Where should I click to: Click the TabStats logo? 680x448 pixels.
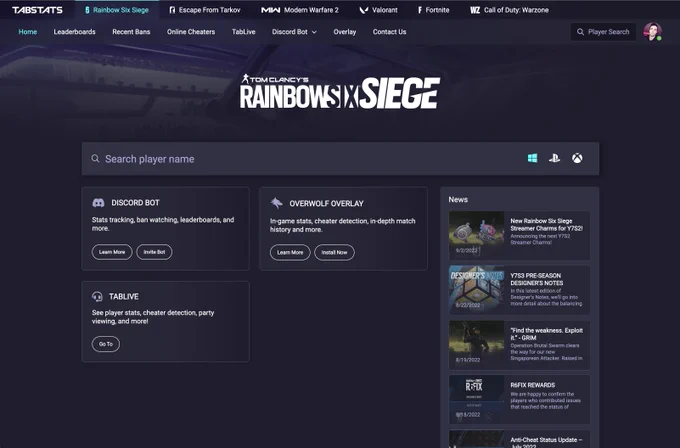click(37, 10)
